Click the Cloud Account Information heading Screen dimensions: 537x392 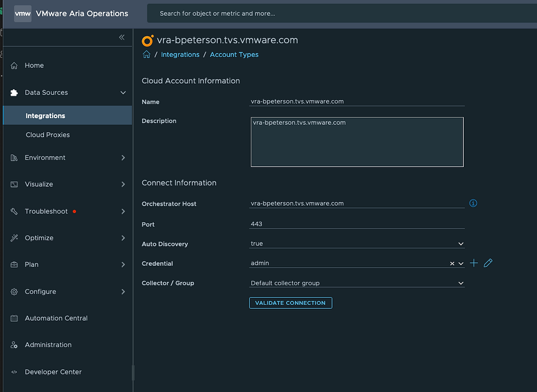pos(191,80)
